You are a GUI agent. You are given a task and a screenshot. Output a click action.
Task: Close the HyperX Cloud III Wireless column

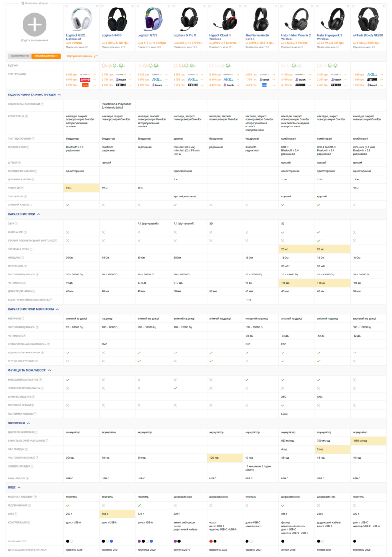coord(240,6)
